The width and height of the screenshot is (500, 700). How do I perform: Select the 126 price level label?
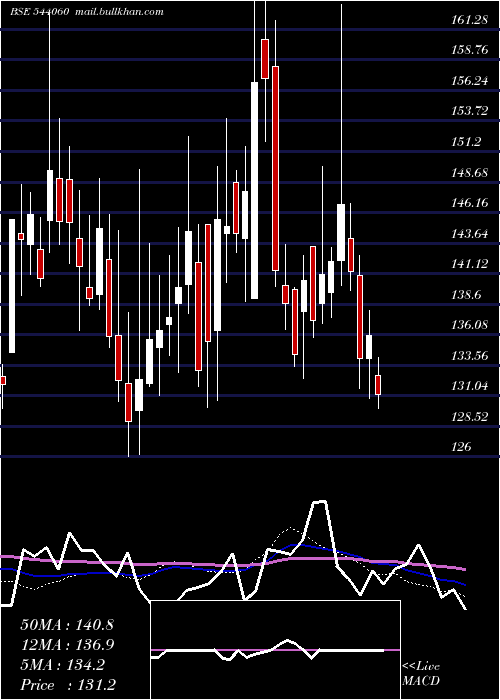click(461, 447)
